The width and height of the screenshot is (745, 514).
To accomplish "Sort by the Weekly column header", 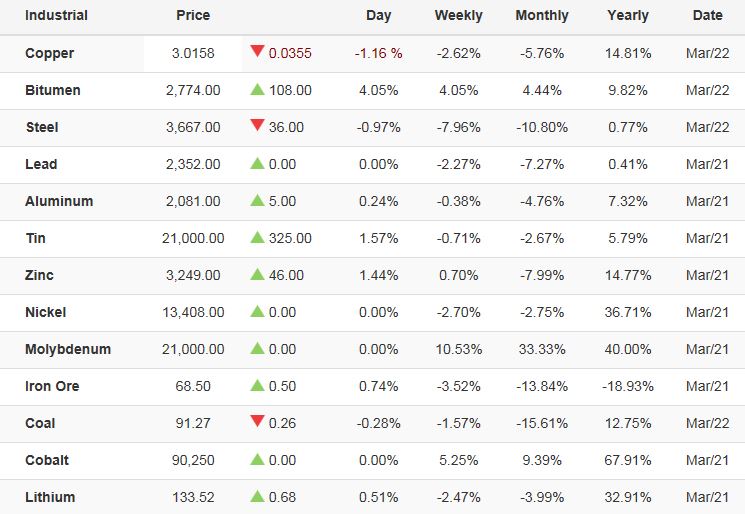I will click(x=458, y=16).
